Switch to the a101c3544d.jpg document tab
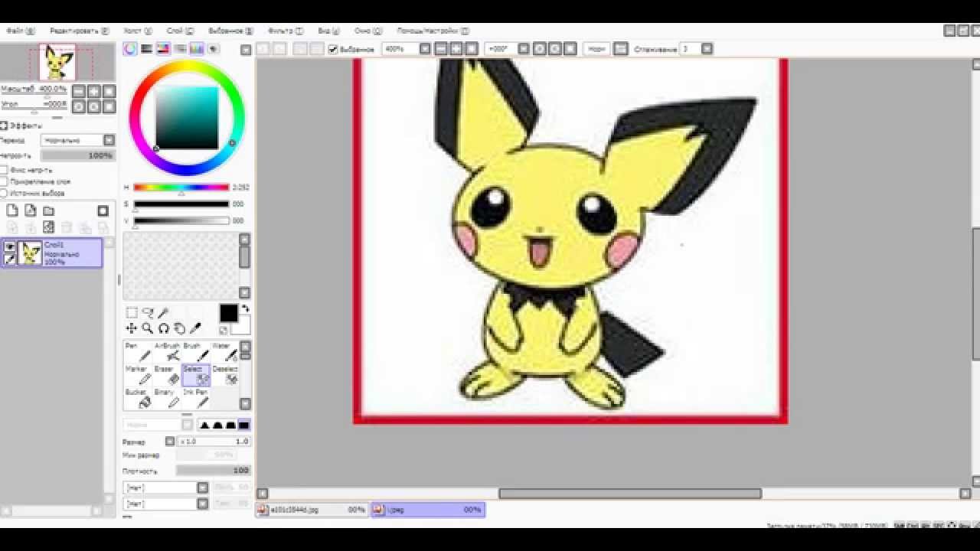The height and width of the screenshot is (551, 980). click(x=312, y=510)
